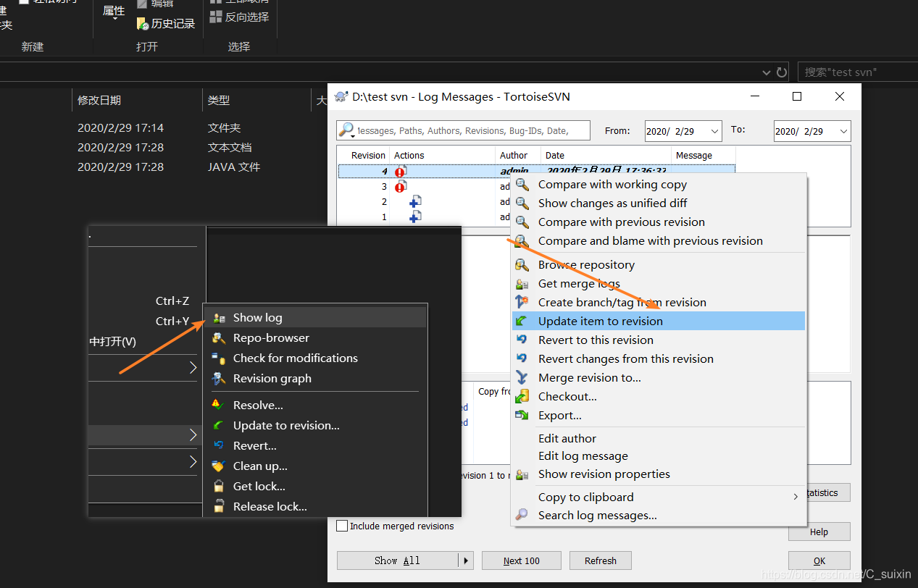Click the Revert... icon in submenu
Image resolution: width=918 pixels, height=588 pixels.
(x=218, y=446)
